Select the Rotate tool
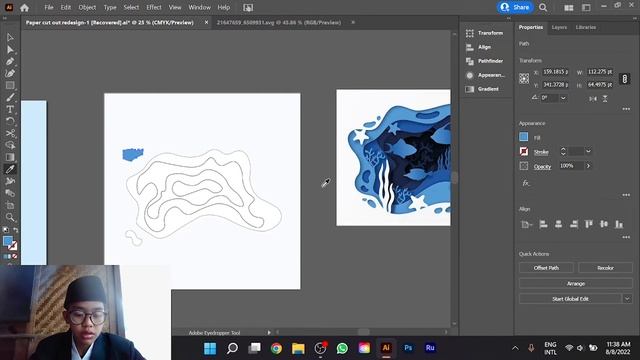This screenshot has height=360, width=640. click(10, 121)
